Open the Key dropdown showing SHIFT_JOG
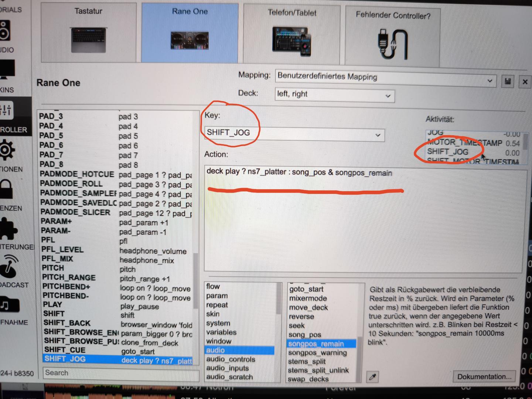Image resolution: width=532 pixels, height=399 pixels. (294, 134)
